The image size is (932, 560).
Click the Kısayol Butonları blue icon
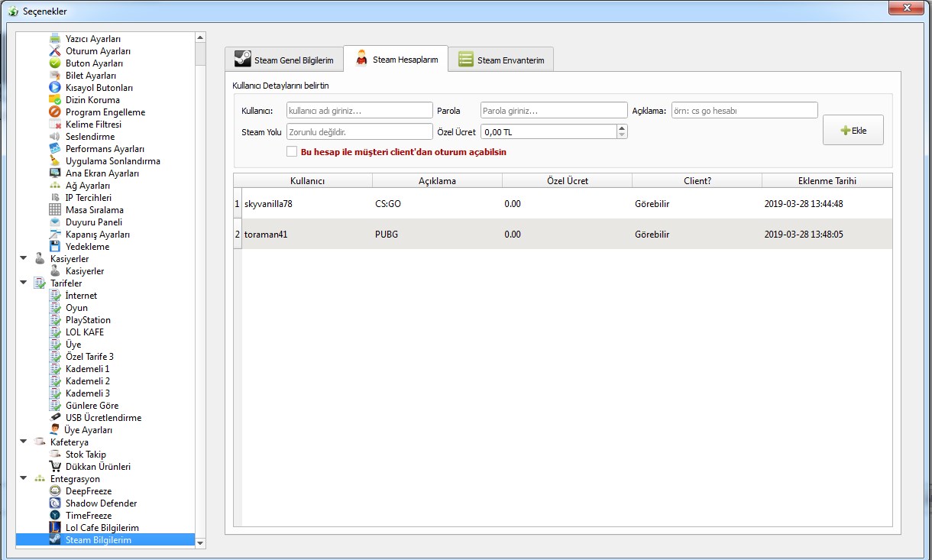click(55, 88)
